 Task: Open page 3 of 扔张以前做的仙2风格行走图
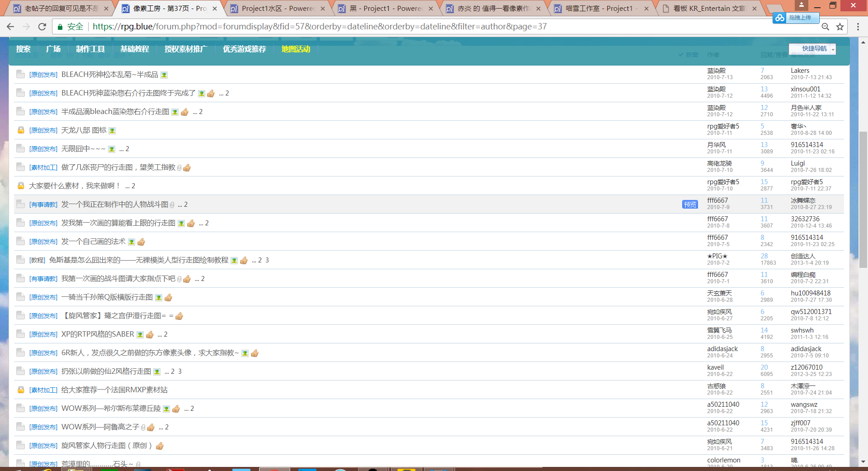pos(180,371)
